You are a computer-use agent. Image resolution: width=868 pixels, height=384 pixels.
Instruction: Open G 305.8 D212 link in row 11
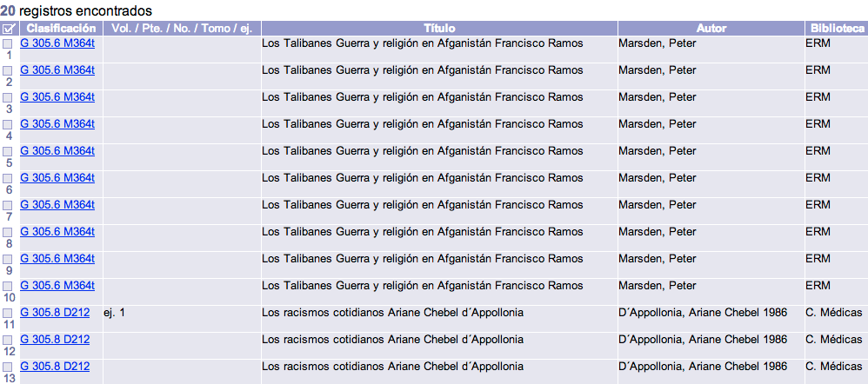point(55,313)
